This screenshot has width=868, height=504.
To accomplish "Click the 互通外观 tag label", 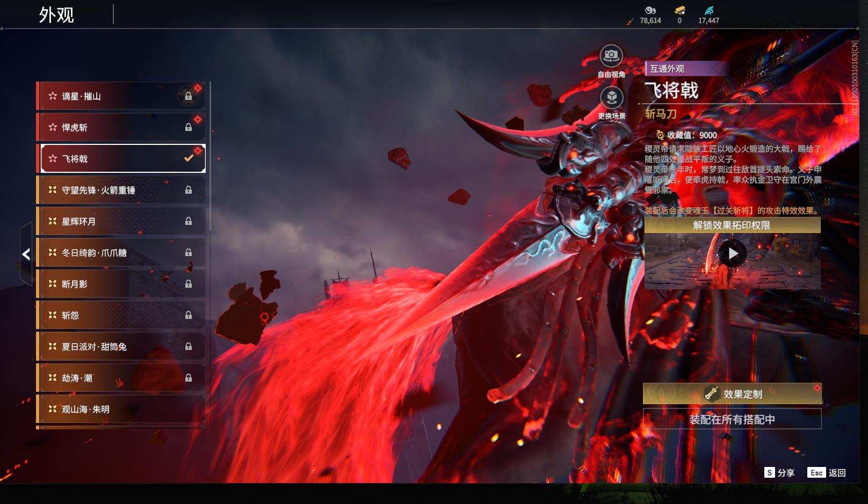I will pyautogui.click(x=667, y=69).
